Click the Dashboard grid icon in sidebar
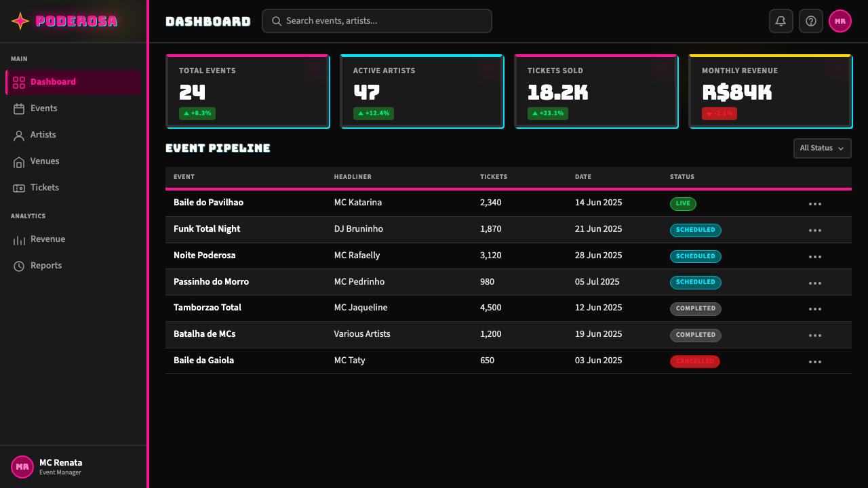Viewport: 868px width, 488px height. pyautogui.click(x=19, y=83)
